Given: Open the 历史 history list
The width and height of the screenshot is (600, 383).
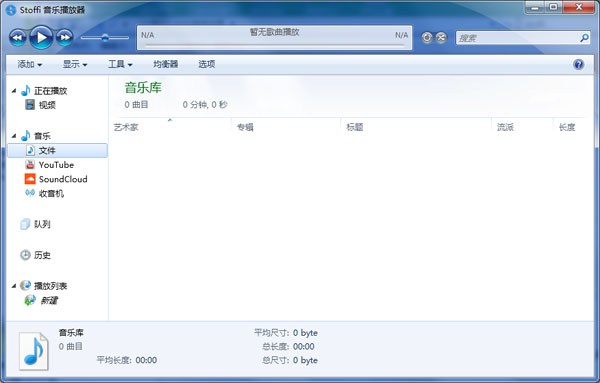Looking at the screenshot, I should (x=42, y=255).
